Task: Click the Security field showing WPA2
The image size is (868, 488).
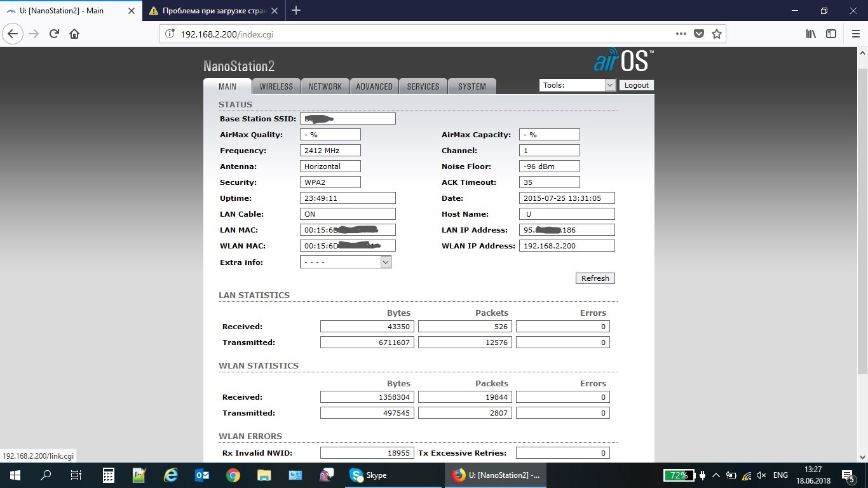Action: point(330,182)
